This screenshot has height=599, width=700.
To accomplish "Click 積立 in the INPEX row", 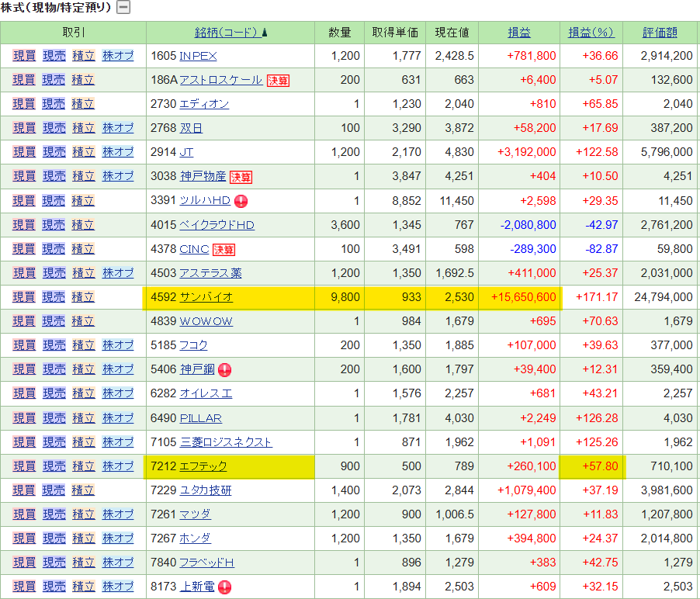I will click(x=84, y=56).
